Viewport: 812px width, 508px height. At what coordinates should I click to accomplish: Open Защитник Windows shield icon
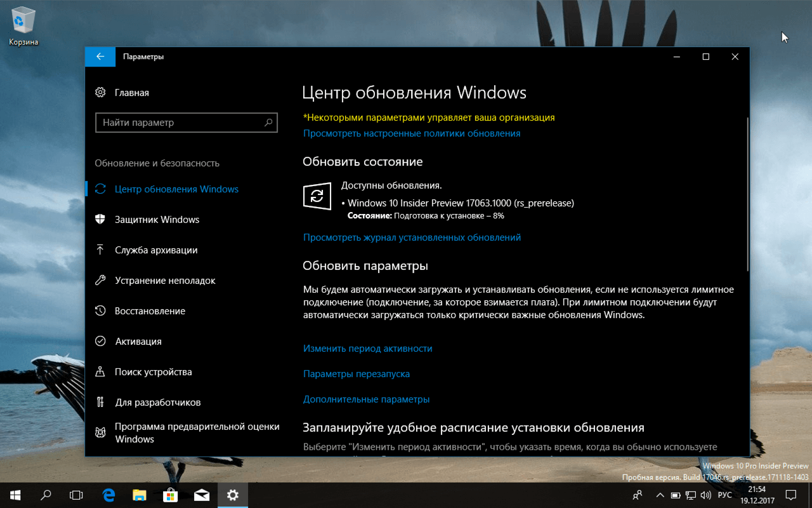point(100,219)
